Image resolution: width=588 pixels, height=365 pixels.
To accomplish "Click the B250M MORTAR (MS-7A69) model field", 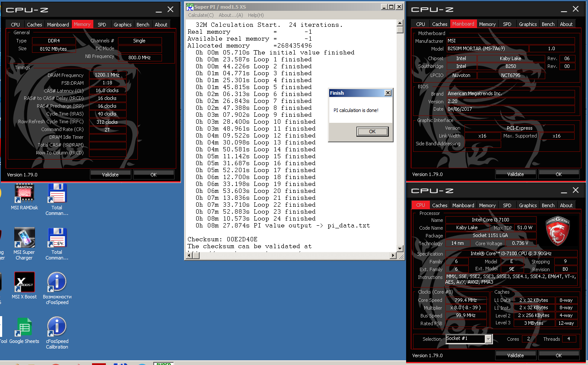I will pos(487,49).
